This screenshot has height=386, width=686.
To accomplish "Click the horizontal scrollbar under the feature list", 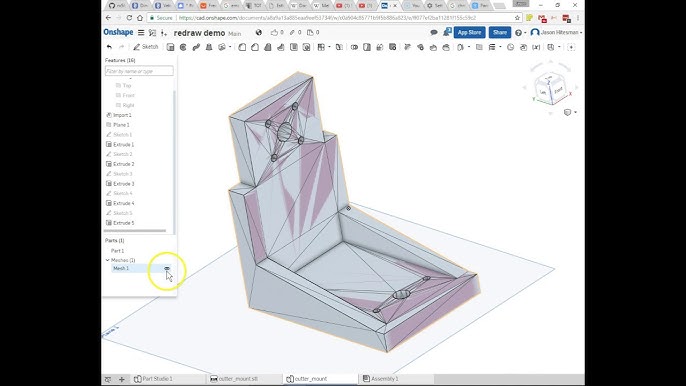I will click(135, 231).
